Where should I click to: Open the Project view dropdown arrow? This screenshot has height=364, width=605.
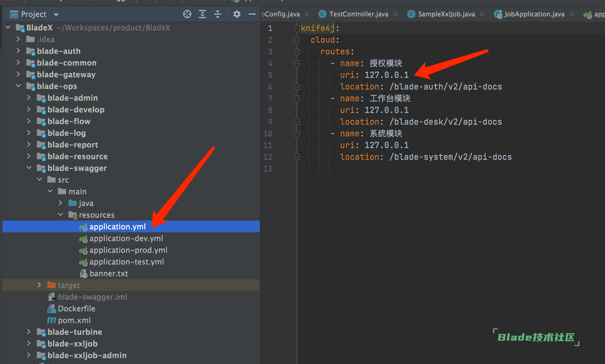(x=56, y=15)
